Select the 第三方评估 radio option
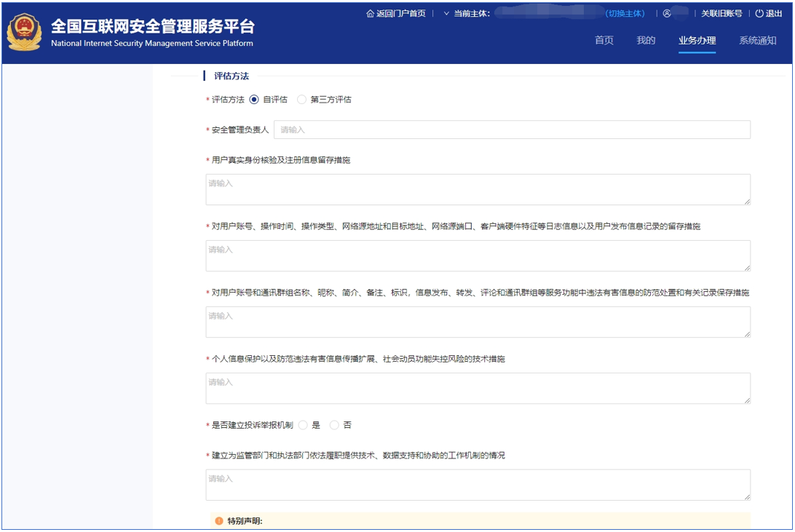 [x=302, y=100]
